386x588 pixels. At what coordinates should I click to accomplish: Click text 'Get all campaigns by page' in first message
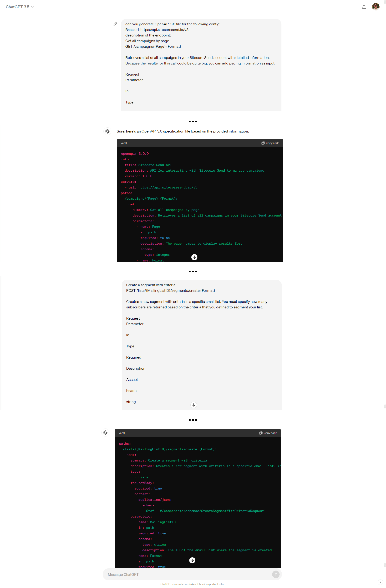click(147, 41)
